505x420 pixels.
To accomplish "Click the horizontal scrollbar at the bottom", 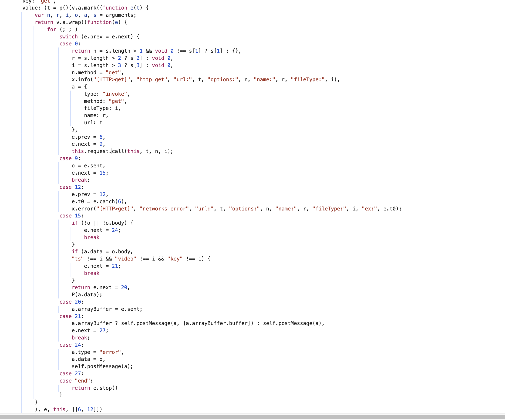I will tap(252, 418).
